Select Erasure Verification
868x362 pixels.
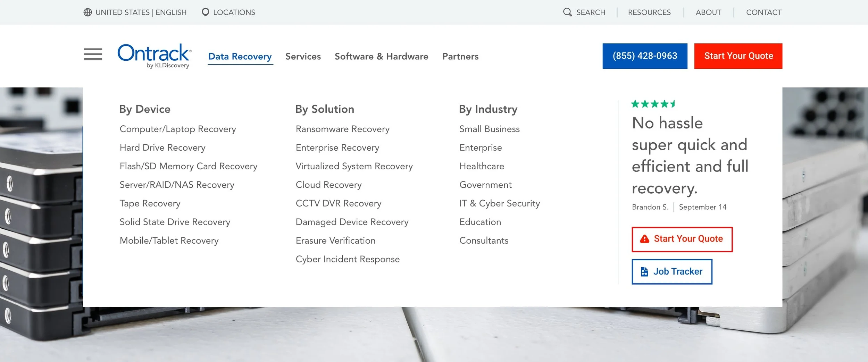pos(336,241)
